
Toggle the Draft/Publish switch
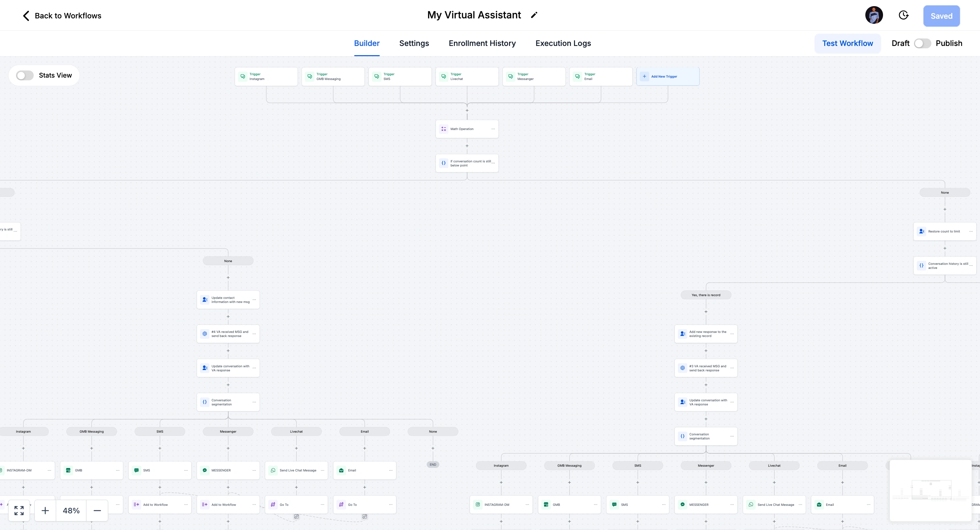922,43
